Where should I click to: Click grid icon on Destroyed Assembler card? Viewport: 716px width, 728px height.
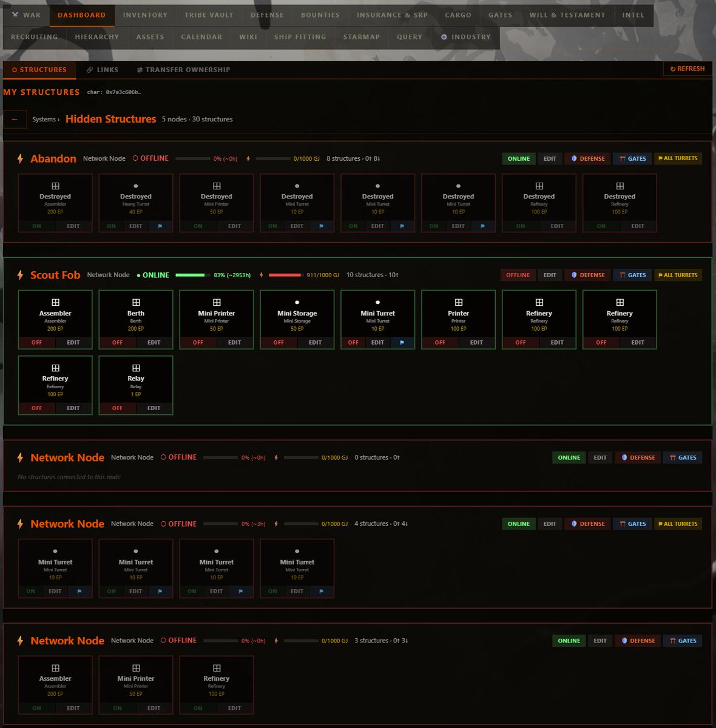(55, 186)
